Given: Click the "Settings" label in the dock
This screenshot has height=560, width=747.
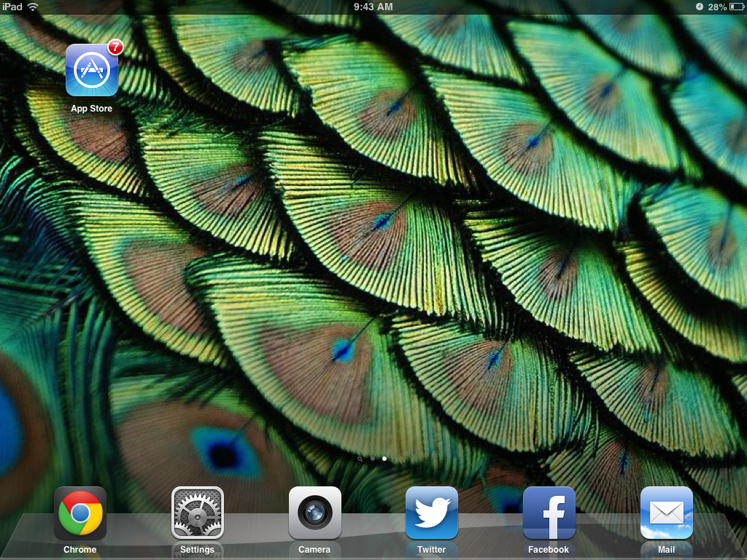Looking at the screenshot, I should (x=198, y=550).
